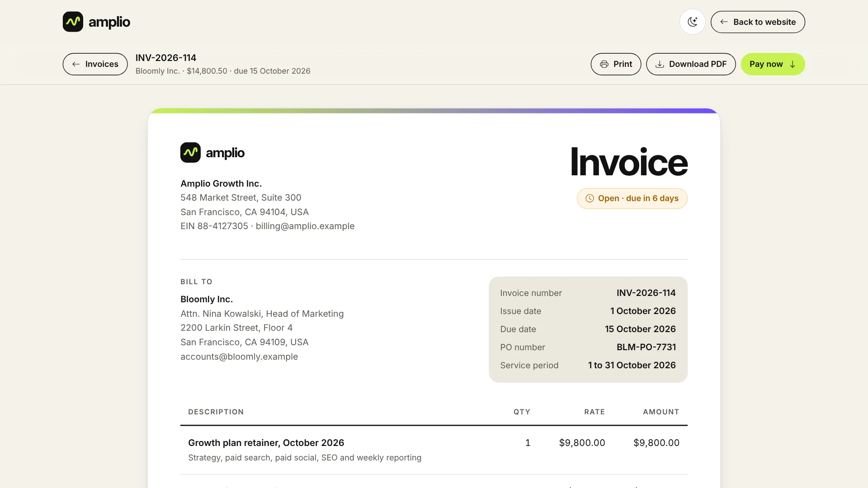Download the invoice PDF
This screenshot has width=868, height=488.
[691, 64]
